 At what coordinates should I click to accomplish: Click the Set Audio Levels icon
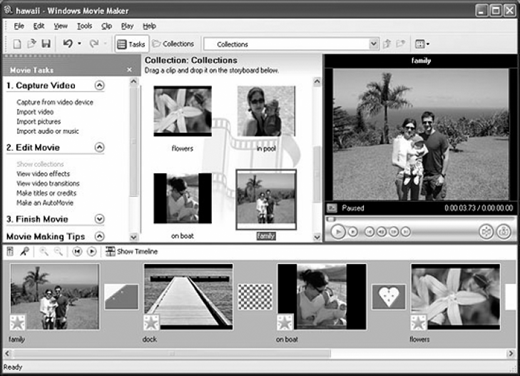click(x=10, y=251)
